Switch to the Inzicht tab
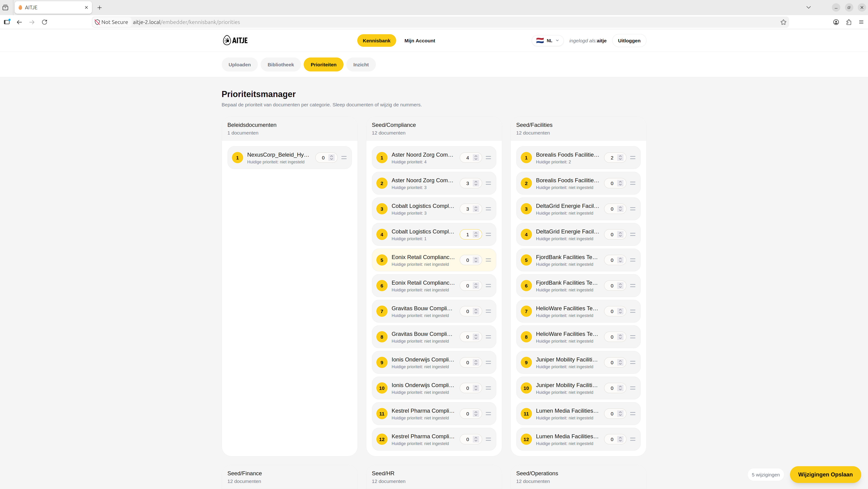 [361, 65]
